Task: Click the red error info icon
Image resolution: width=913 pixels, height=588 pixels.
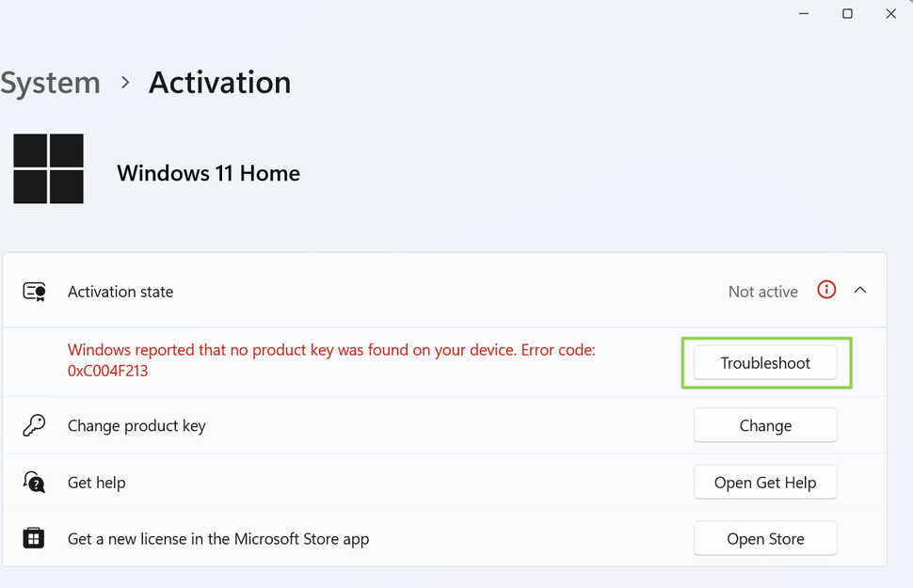Action: tap(825, 290)
